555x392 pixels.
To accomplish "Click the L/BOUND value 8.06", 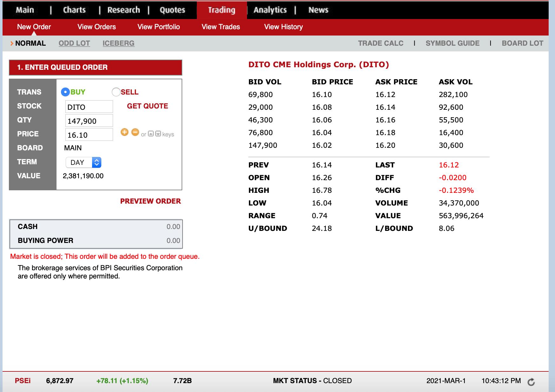I will (x=446, y=228).
